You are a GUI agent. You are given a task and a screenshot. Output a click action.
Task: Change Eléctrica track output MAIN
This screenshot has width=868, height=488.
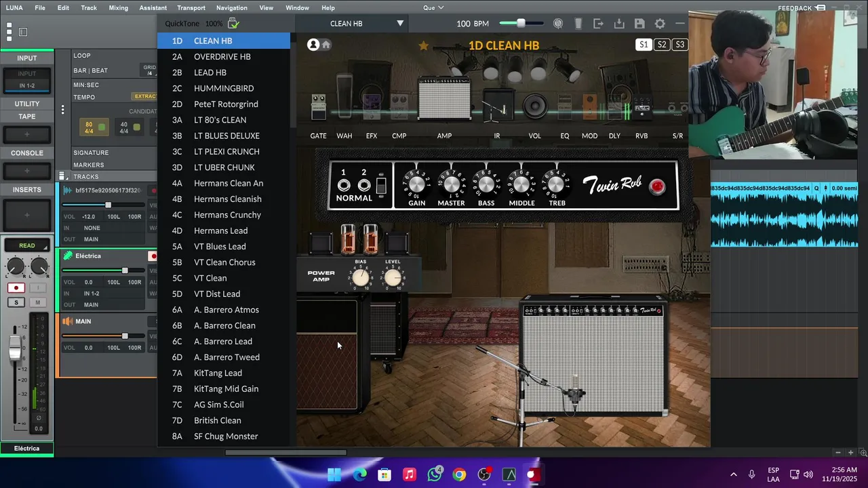91,305
